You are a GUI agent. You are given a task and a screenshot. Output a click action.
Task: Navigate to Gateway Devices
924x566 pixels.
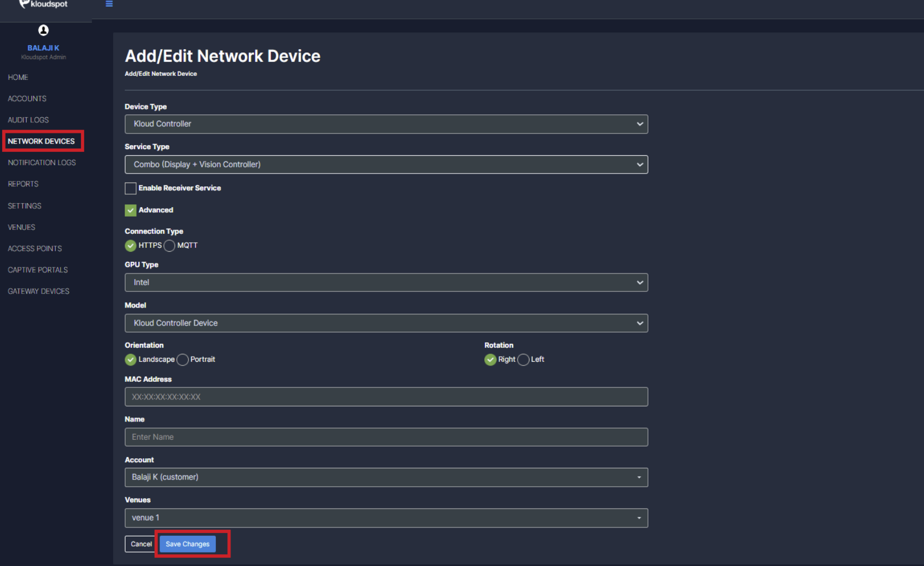(38, 291)
